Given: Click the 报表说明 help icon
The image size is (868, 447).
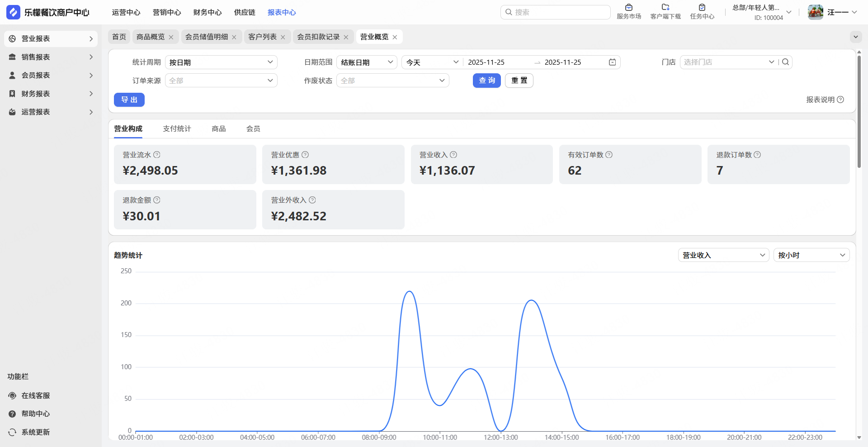Looking at the screenshot, I should click(840, 100).
